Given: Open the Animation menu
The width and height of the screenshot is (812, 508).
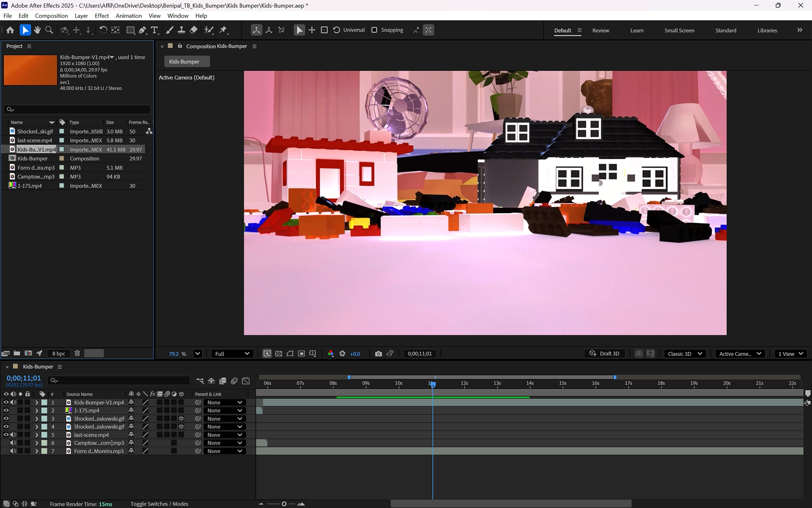Looking at the screenshot, I should click(129, 16).
